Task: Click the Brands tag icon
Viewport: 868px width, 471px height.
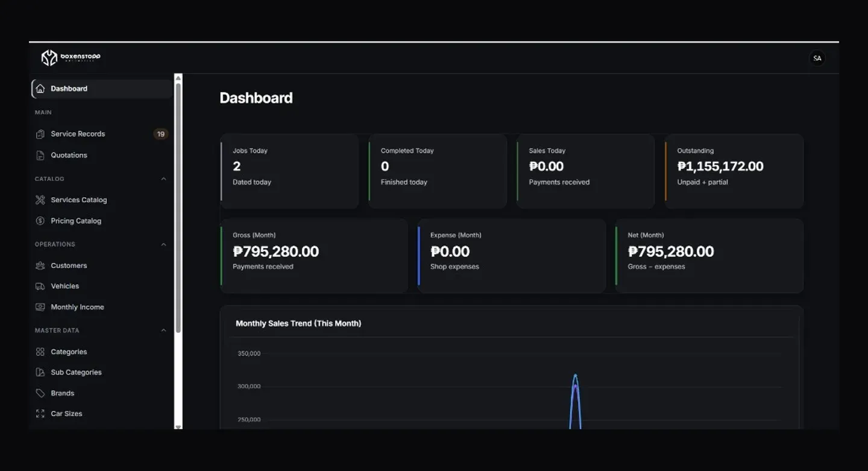Action: pos(40,393)
